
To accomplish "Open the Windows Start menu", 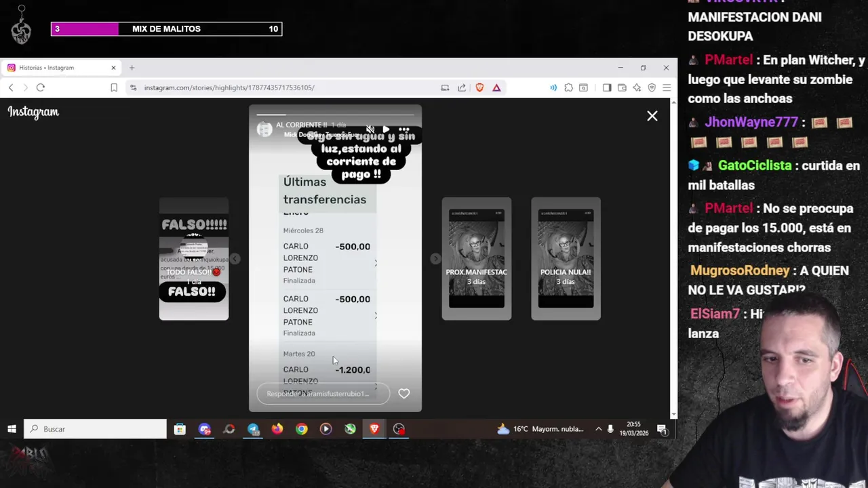I will (12, 429).
